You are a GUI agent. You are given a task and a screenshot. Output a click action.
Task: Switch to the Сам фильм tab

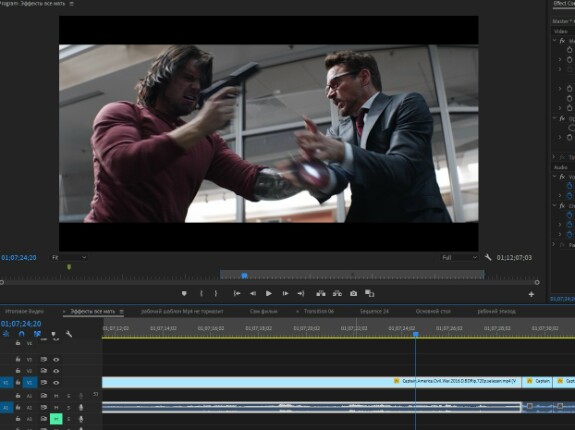(x=264, y=312)
